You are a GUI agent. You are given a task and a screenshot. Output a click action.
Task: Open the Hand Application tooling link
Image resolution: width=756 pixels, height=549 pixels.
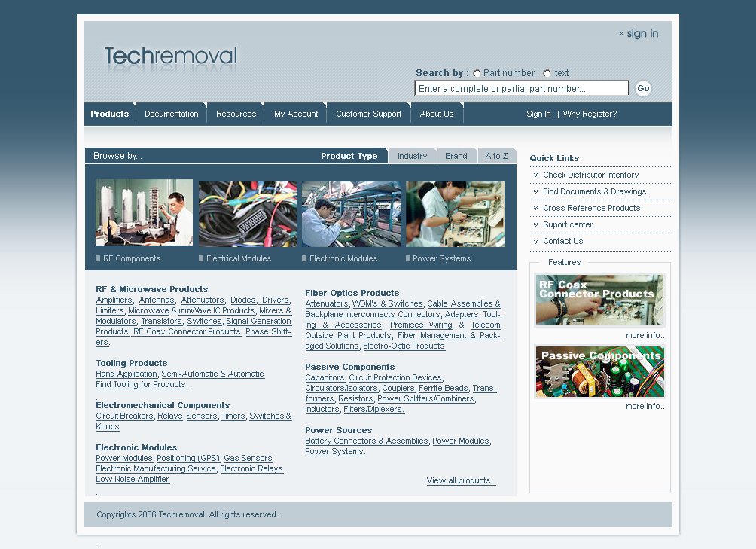click(x=127, y=374)
